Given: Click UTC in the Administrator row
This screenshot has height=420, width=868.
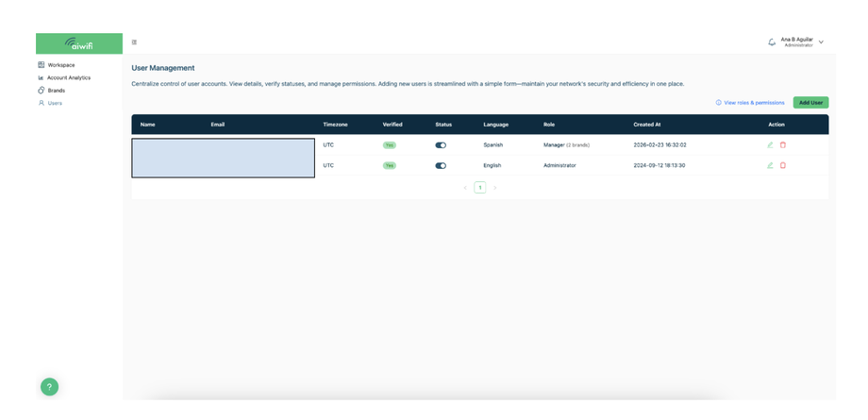Looking at the screenshot, I should (x=328, y=165).
